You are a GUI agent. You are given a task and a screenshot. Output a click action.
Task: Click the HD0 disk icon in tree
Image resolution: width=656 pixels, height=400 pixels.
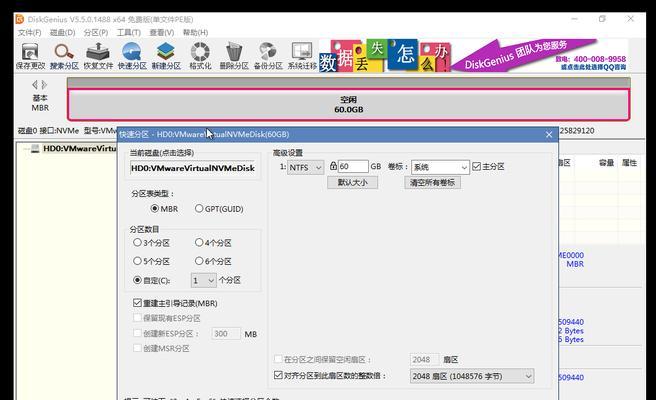pos(35,149)
